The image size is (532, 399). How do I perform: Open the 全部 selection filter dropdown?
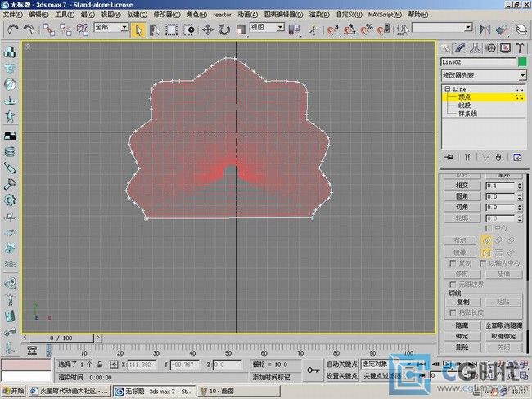[x=124, y=27]
